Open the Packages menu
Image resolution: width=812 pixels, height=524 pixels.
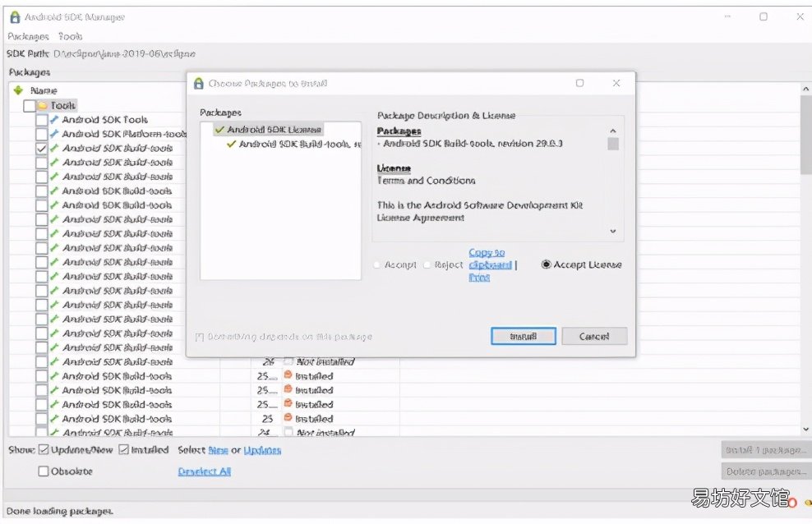pos(28,36)
